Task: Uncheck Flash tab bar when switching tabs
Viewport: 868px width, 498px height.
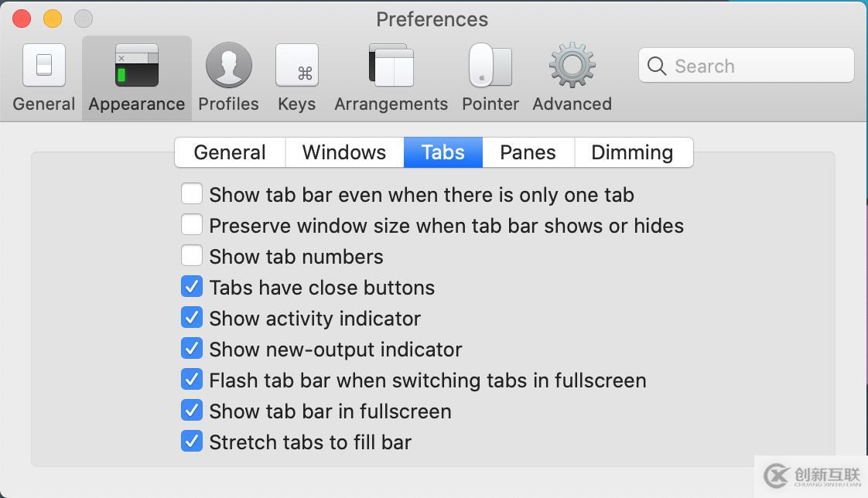Action: click(192, 380)
